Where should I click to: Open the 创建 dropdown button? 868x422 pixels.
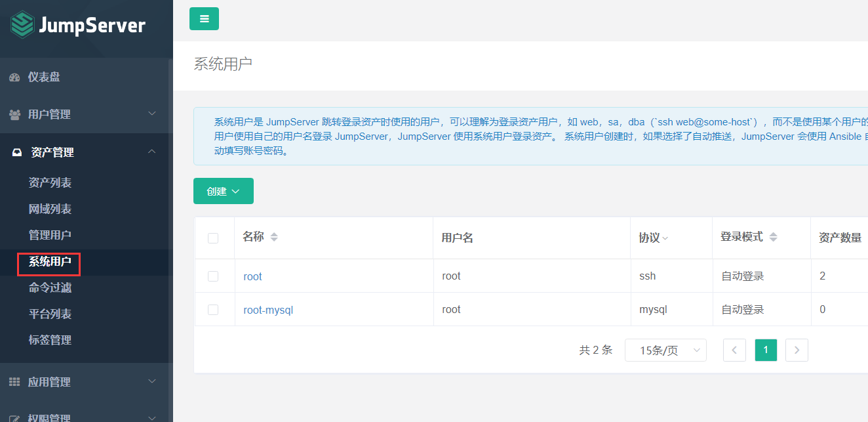click(224, 191)
